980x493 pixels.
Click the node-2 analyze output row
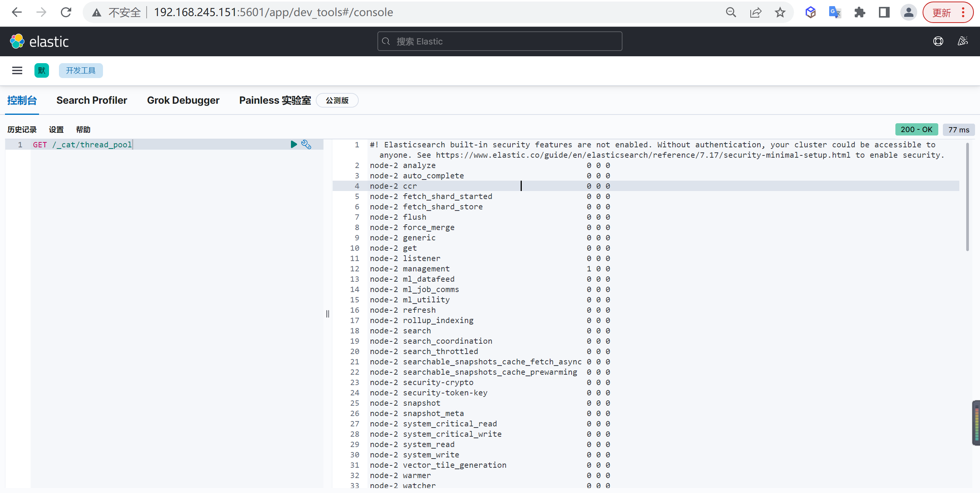click(490, 165)
